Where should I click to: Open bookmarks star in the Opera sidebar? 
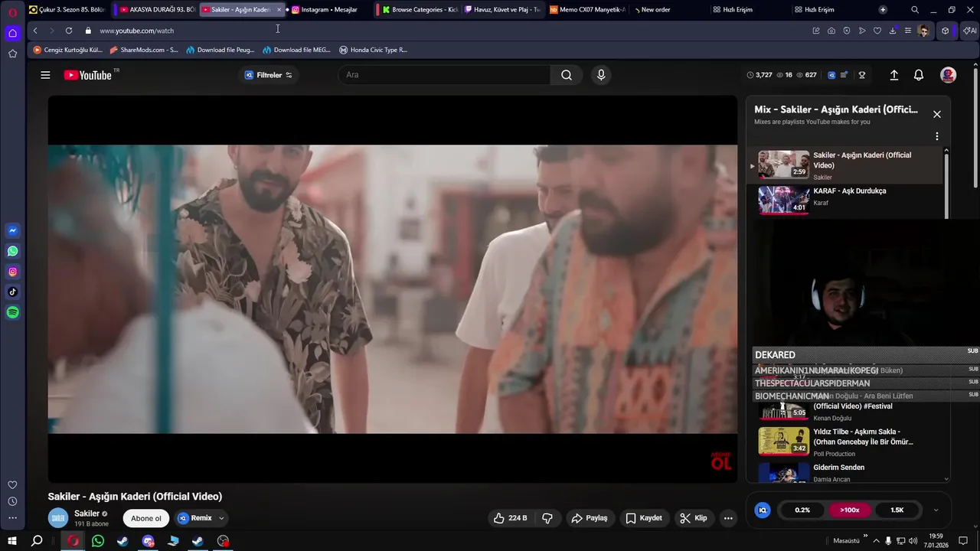coord(12,54)
